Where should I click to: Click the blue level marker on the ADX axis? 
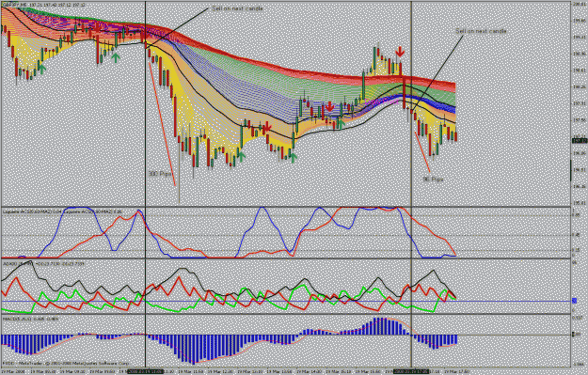[x=574, y=301]
